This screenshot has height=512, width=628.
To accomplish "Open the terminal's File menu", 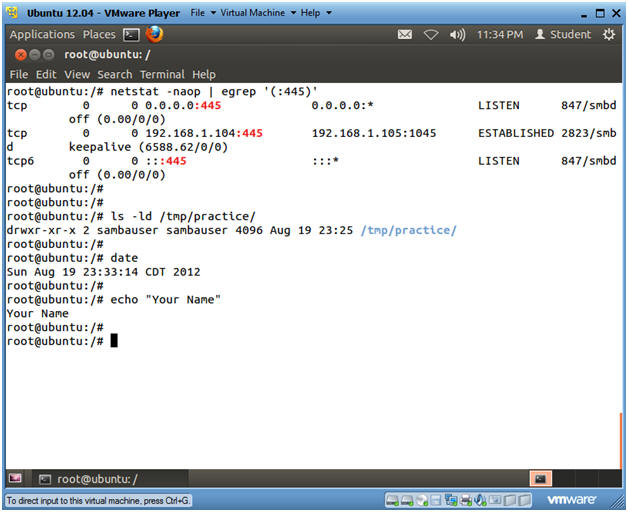I will click(19, 75).
